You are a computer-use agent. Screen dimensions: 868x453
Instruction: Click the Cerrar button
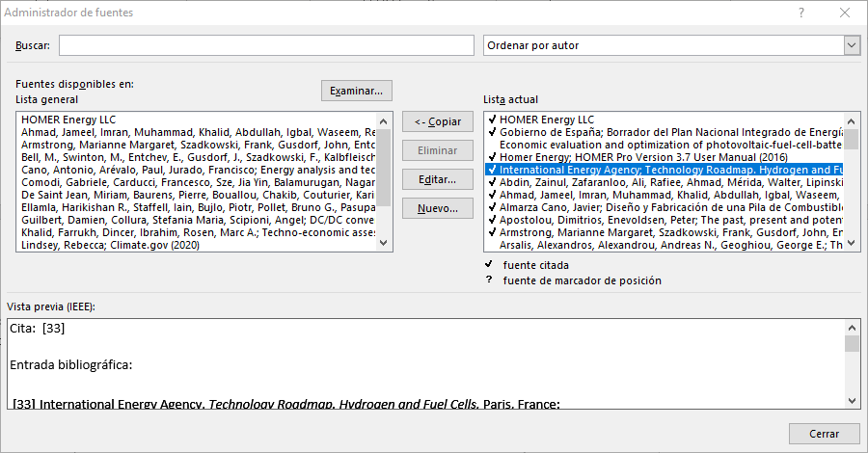click(824, 434)
